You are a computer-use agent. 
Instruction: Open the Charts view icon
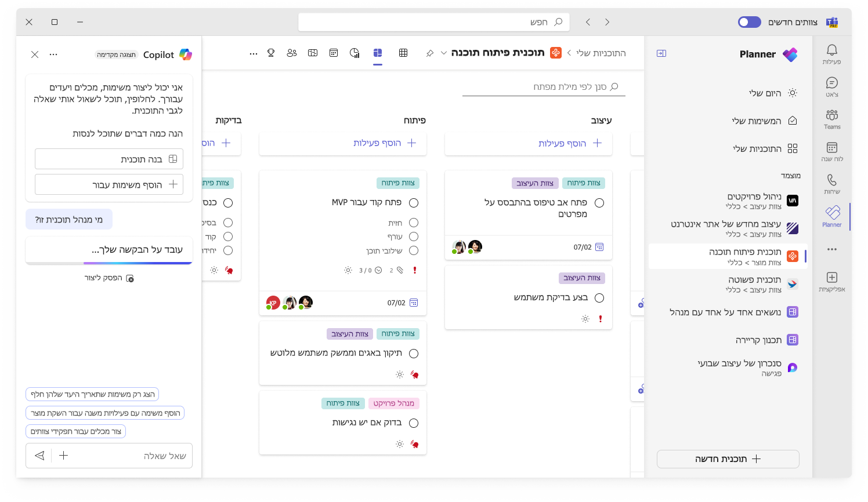355,53
